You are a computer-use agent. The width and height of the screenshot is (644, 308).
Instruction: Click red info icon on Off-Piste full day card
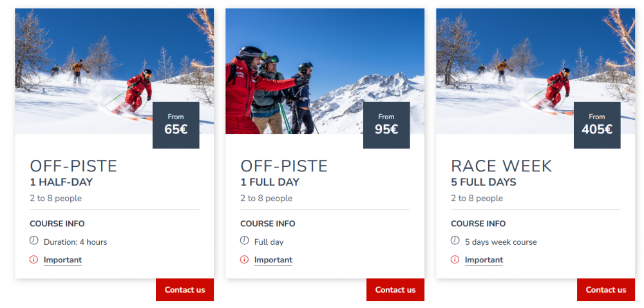click(x=245, y=260)
